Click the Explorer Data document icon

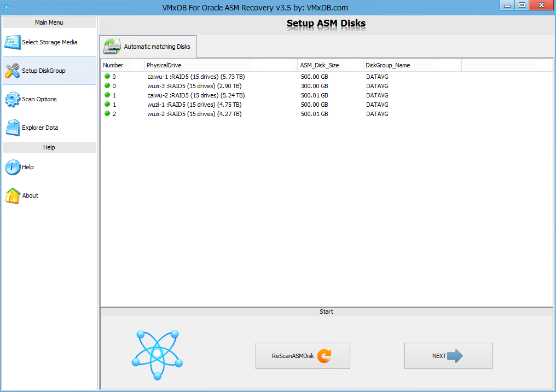tap(13, 128)
